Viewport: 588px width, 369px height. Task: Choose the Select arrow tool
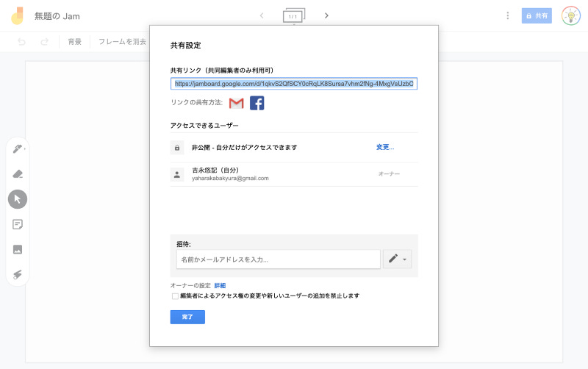18,199
